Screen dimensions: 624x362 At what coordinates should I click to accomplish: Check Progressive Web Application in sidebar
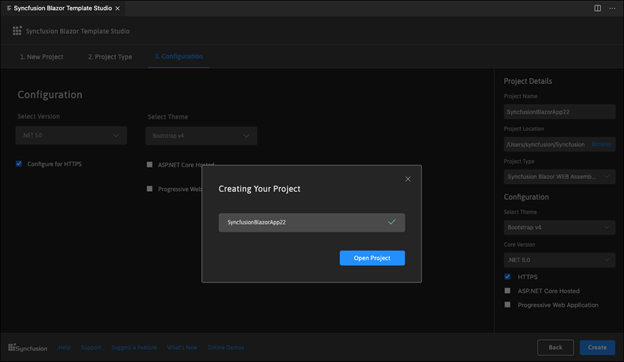point(507,305)
